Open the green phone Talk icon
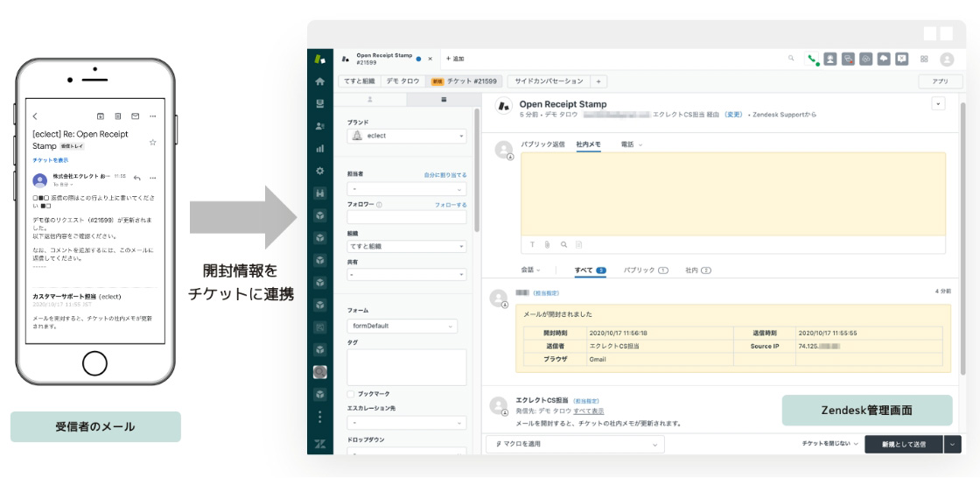This screenshot has height=478, width=980. tap(812, 59)
